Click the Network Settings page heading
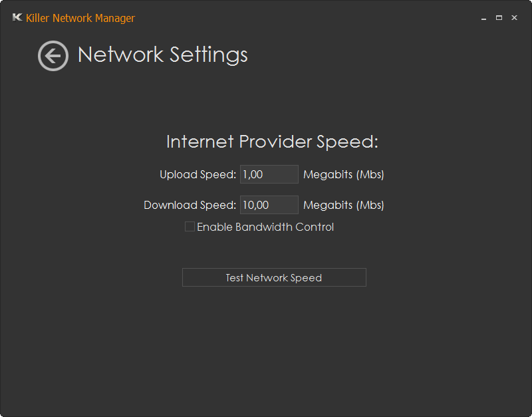 click(x=163, y=55)
